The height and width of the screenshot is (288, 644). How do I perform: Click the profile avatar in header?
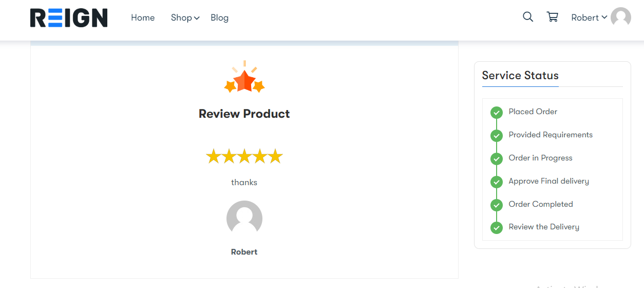coord(621,17)
